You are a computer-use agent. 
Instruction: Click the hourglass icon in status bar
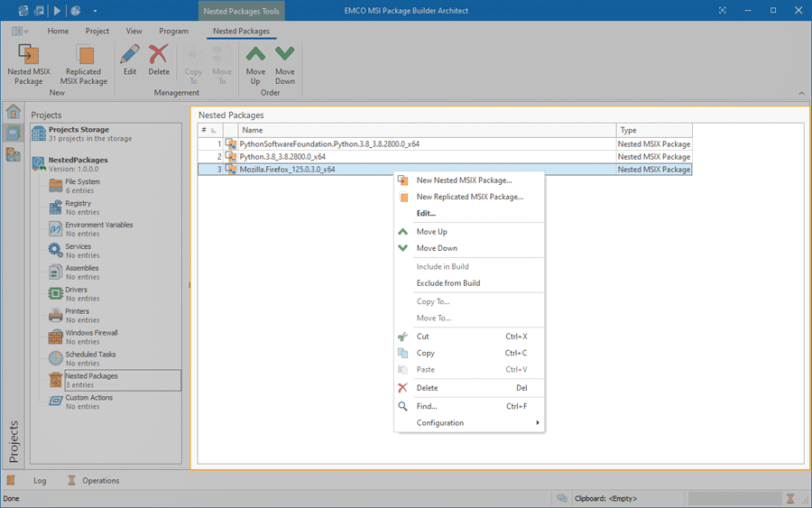[790, 499]
